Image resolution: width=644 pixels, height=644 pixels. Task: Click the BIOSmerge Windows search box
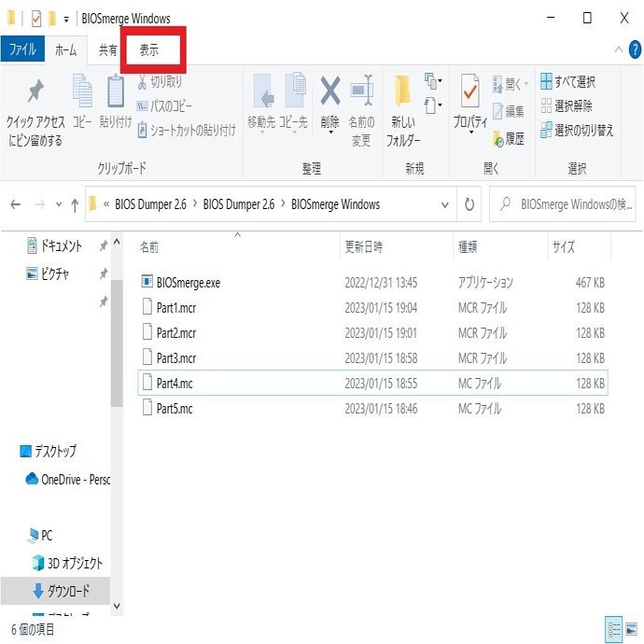[562, 204]
